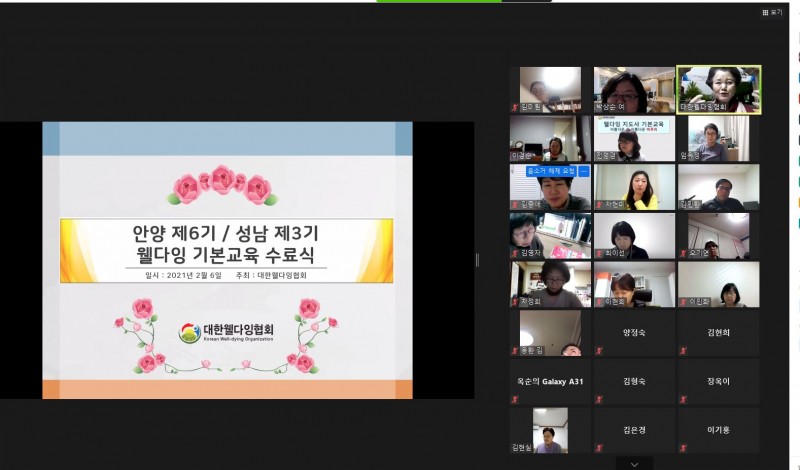Click muted mic icon on 김은경 tile
The width and height of the screenshot is (800, 470).
tap(599, 447)
